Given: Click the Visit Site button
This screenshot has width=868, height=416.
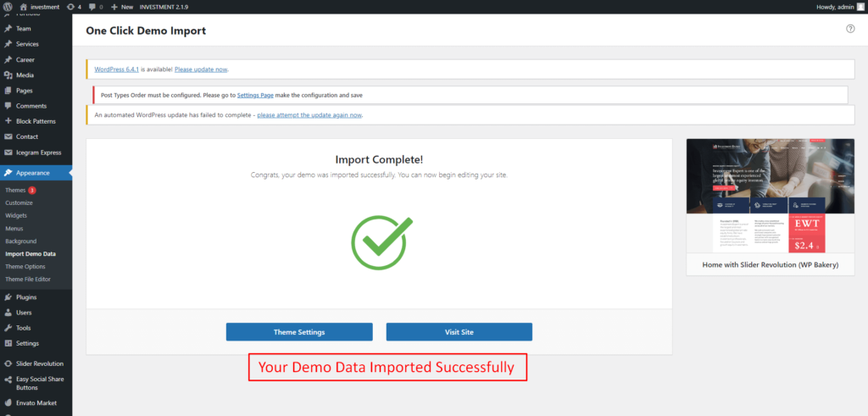Looking at the screenshot, I should pos(459,332).
